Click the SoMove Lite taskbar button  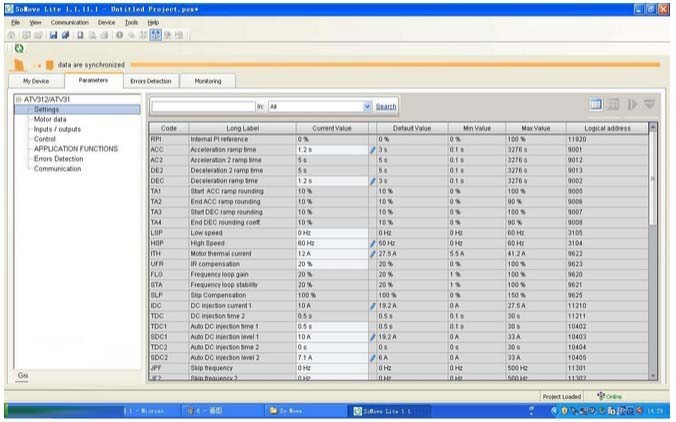(x=390, y=411)
